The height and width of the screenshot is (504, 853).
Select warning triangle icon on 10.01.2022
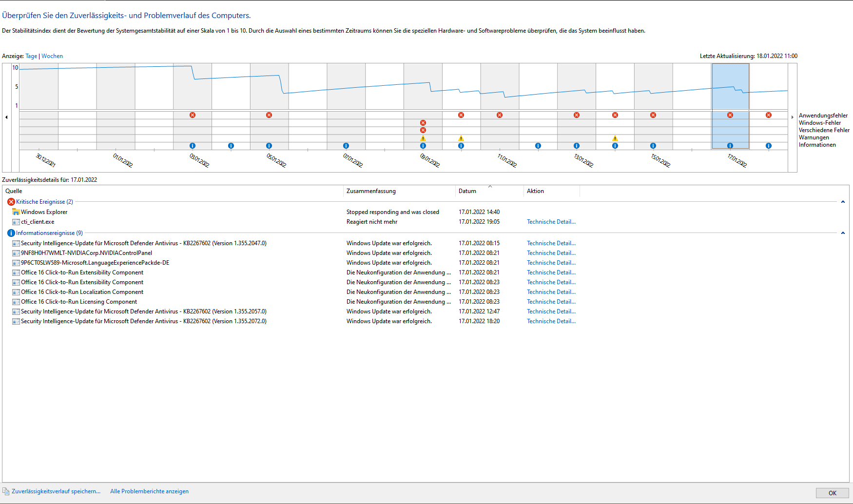pyautogui.click(x=461, y=138)
